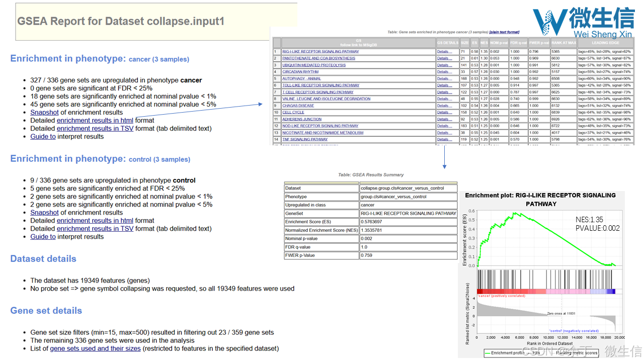Open cancer enrichment results in html

pos(95,120)
